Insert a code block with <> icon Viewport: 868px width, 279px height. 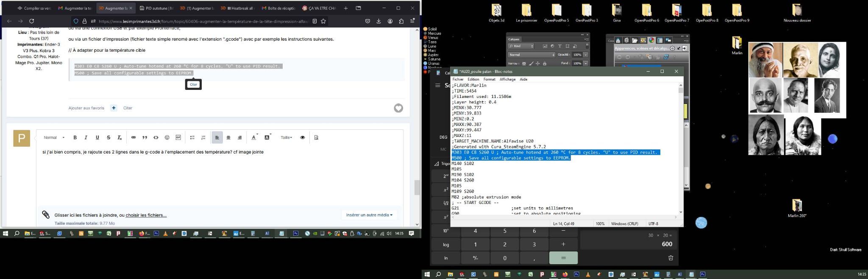tap(156, 137)
